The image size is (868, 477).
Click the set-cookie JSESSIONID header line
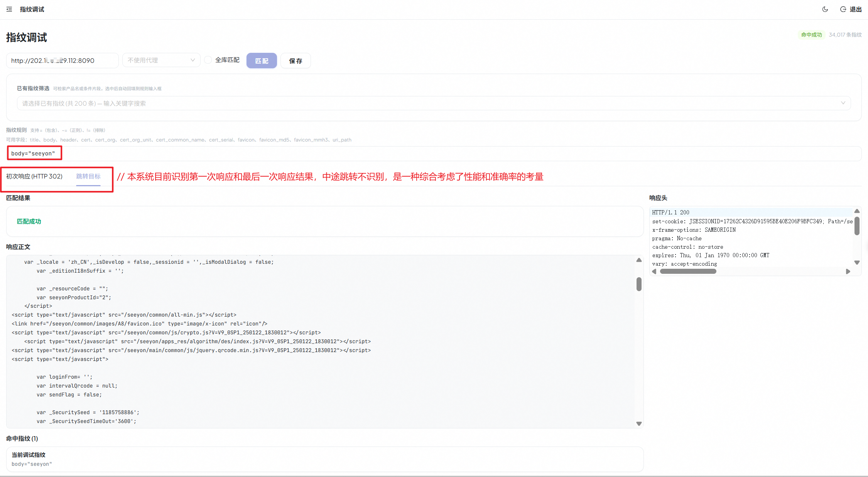pos(752,221)
